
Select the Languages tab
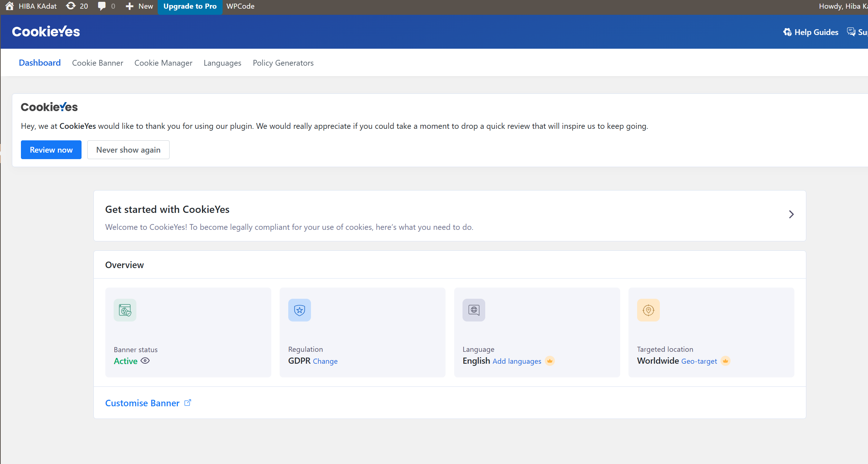[222, 63]
